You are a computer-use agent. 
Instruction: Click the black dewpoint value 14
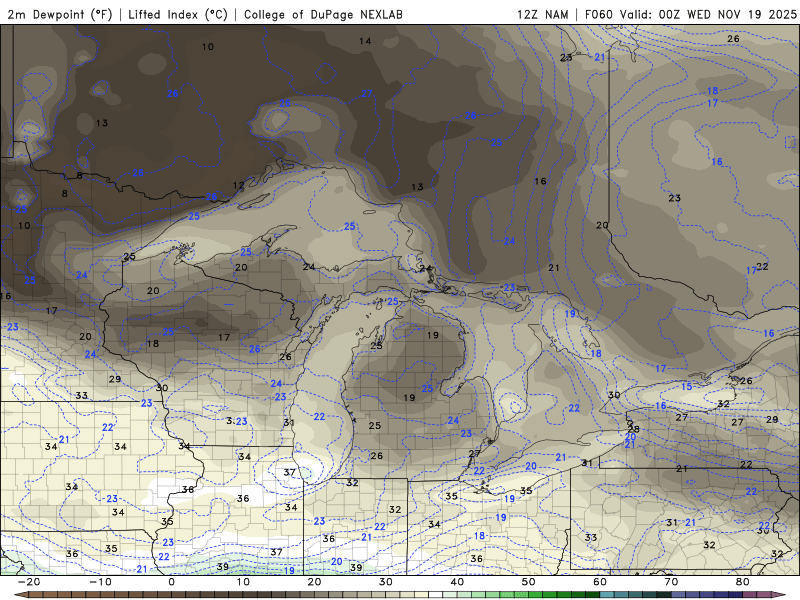[x=365, y=41]
